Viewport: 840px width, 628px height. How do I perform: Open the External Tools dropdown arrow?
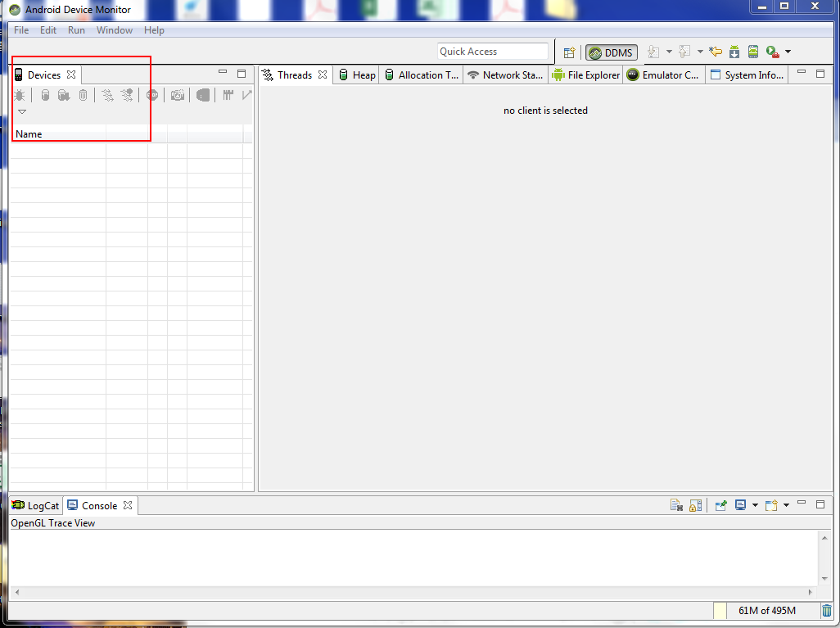point(788,52)
